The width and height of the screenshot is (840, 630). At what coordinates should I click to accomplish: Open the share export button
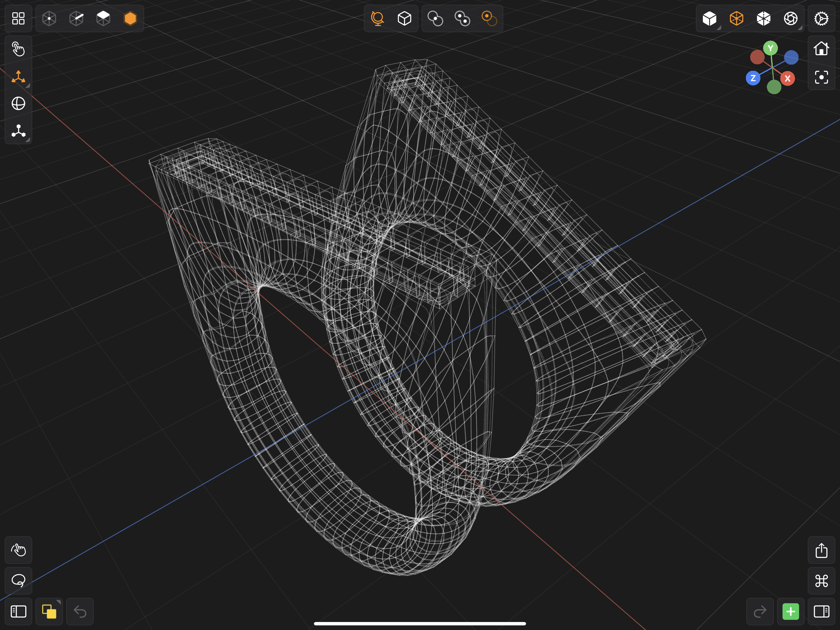pos(821,550)
